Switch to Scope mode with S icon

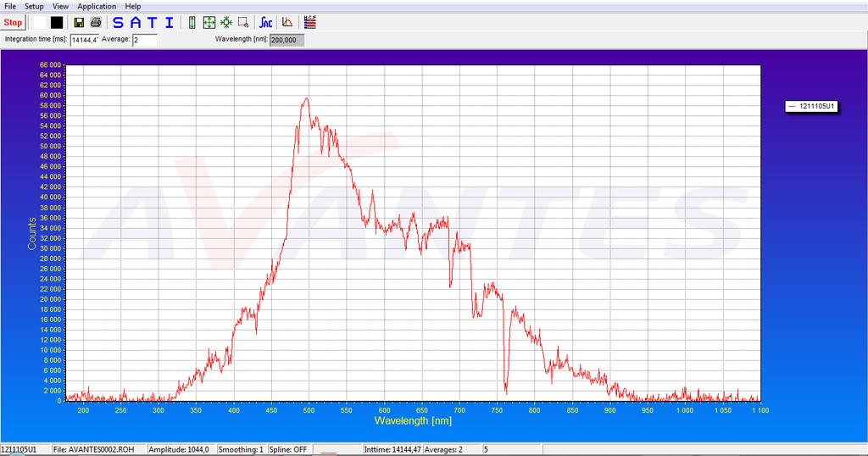[x=118, y=23]
